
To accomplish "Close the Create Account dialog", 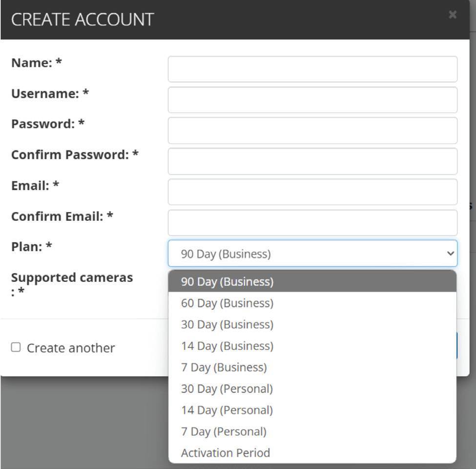I will [x=452, y=15].
